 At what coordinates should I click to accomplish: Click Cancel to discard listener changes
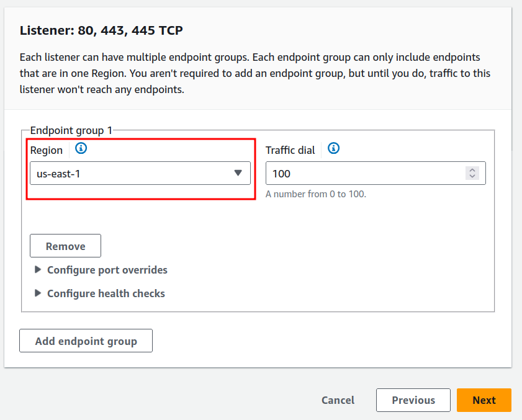coord(338,400)
